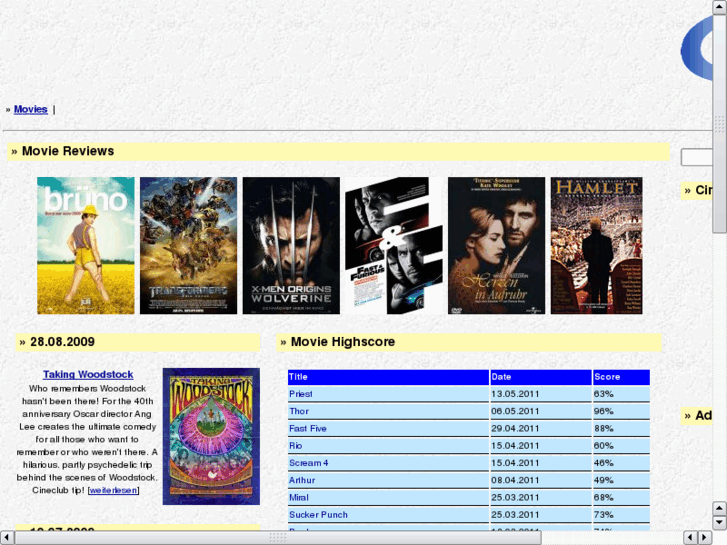Open the Priest entry in Movie Highscore
This screenshot has height=545, width=727.
click(300, 394)
